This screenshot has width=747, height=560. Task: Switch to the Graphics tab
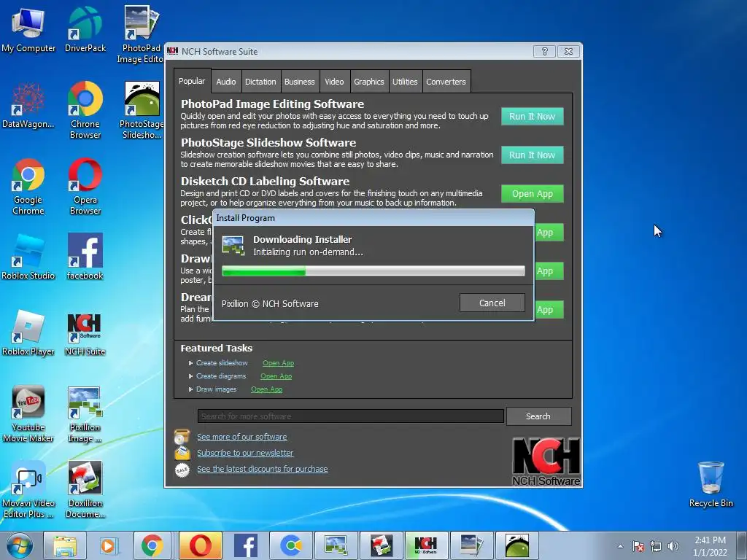pos(368,82)
